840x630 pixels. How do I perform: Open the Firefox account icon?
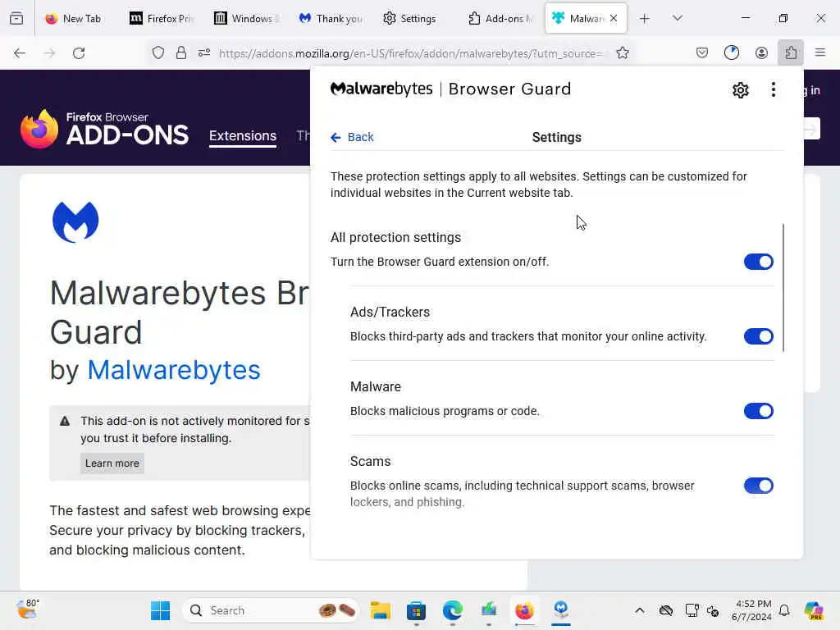coord(761,52)
